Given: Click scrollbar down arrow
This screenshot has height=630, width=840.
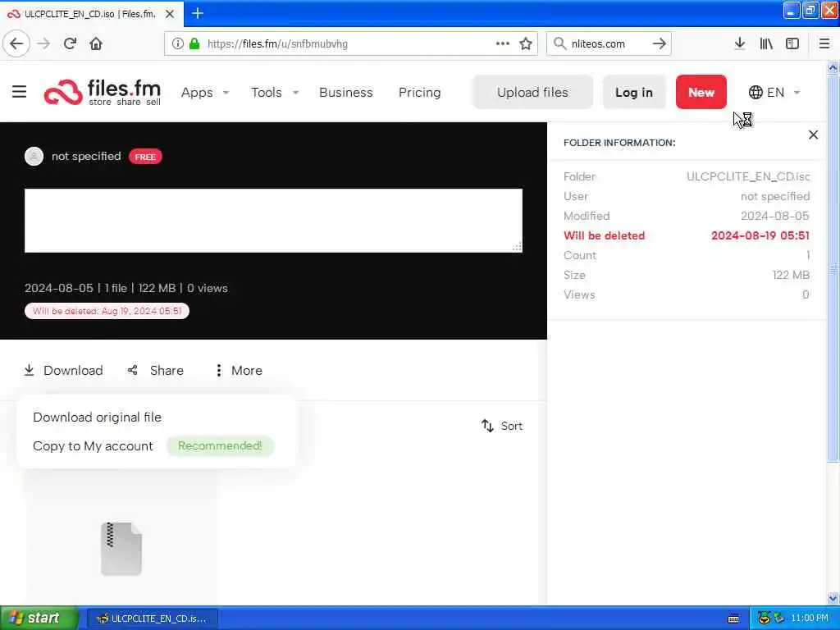Looking at the screenshot, I should [833, 598].
